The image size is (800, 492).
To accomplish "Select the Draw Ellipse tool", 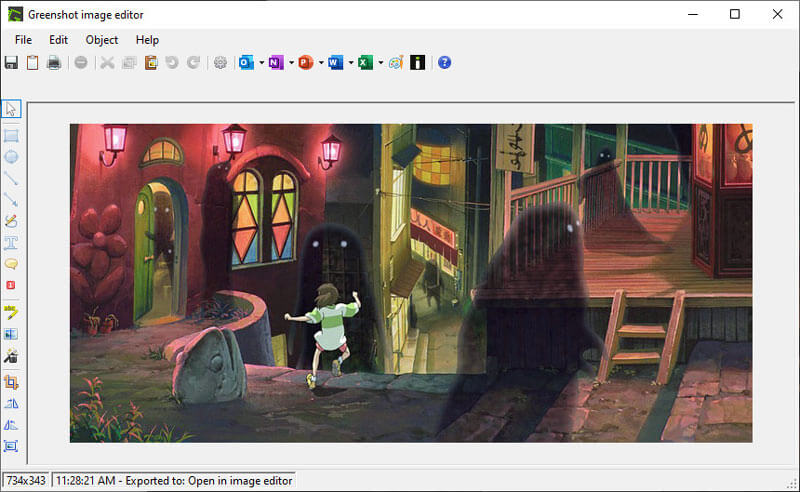I will coord(11,157).
